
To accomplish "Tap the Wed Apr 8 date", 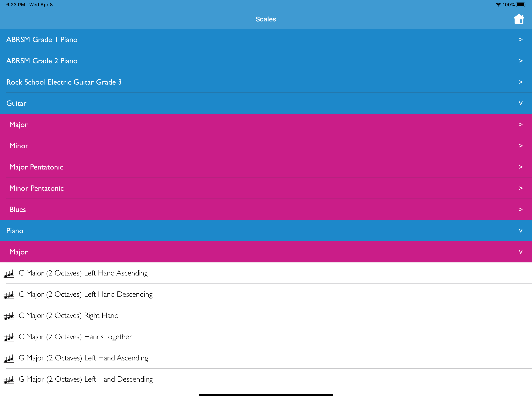I will (x=41, y=4).
